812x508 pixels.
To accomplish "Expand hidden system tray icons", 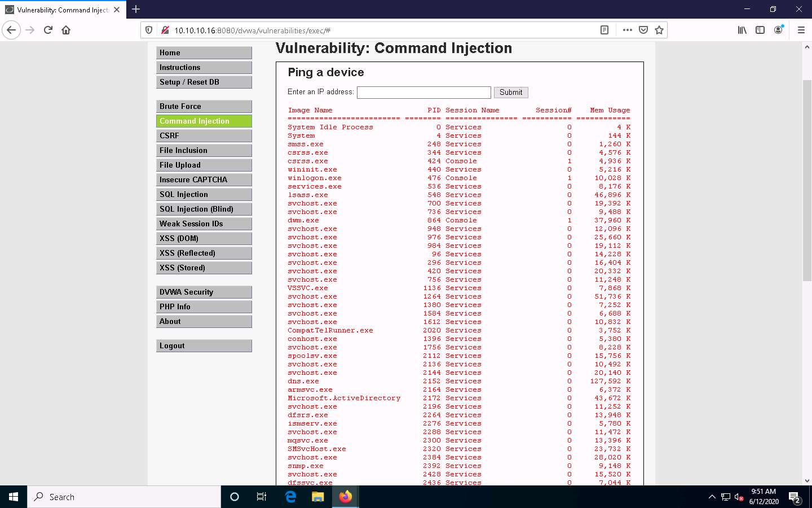I will 712,497.
